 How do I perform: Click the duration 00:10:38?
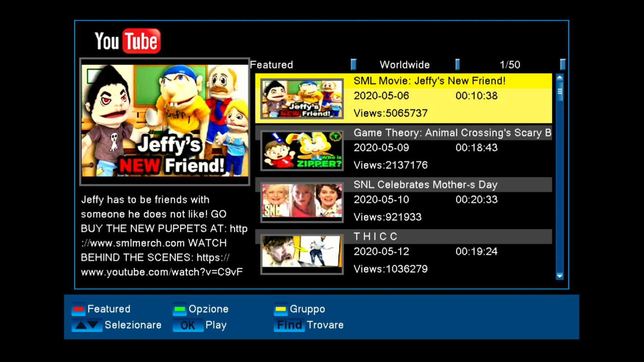click(x=477, y=96)
